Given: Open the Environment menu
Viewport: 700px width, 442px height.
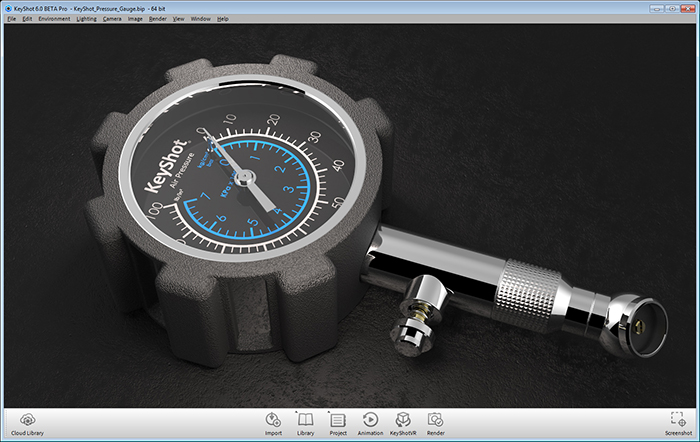Looking at the screenshot, I should [54, 19].
